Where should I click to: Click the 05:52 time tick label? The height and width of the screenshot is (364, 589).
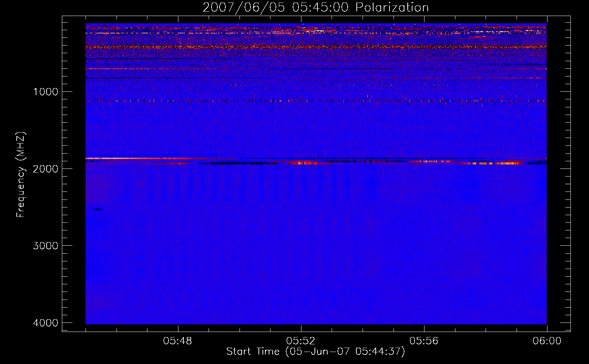(301, 341)
